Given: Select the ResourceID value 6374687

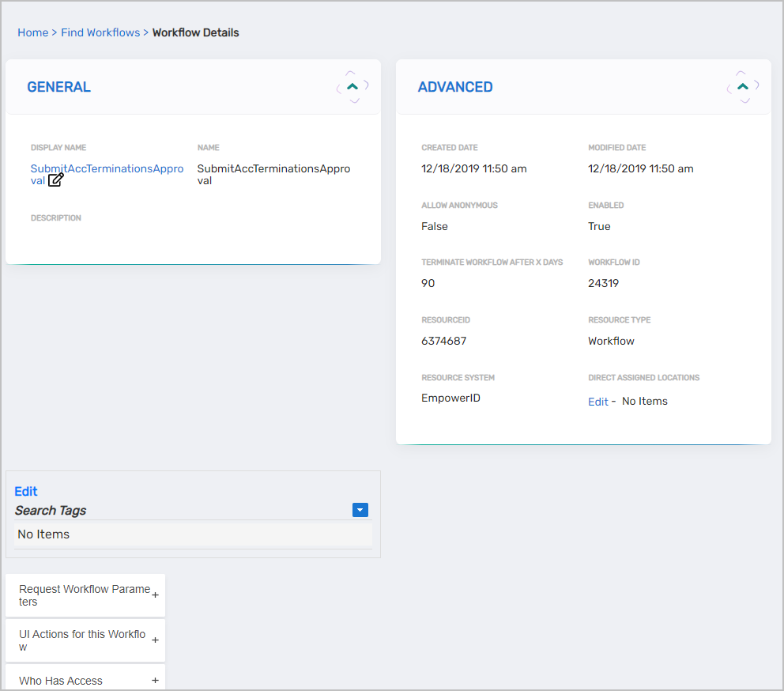Looking at the screenshot, I should coord(443,341).
